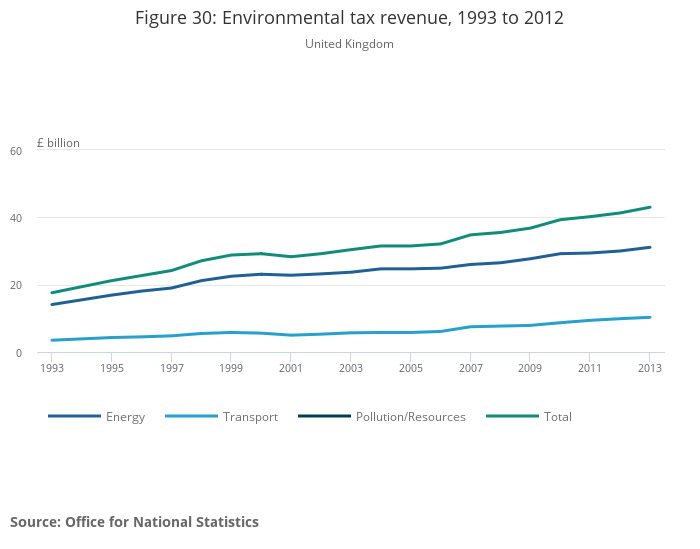Click the 'Source: Office for National Statistics' text

pos(134,522)
